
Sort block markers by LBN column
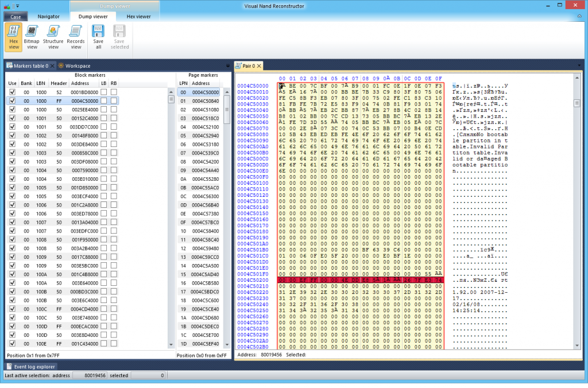(41, 83)
